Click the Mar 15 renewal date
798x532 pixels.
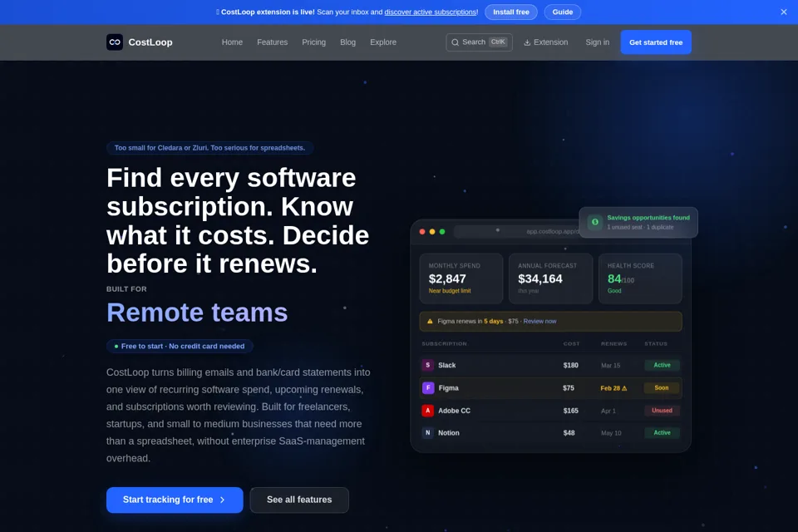tap(611, 366)
